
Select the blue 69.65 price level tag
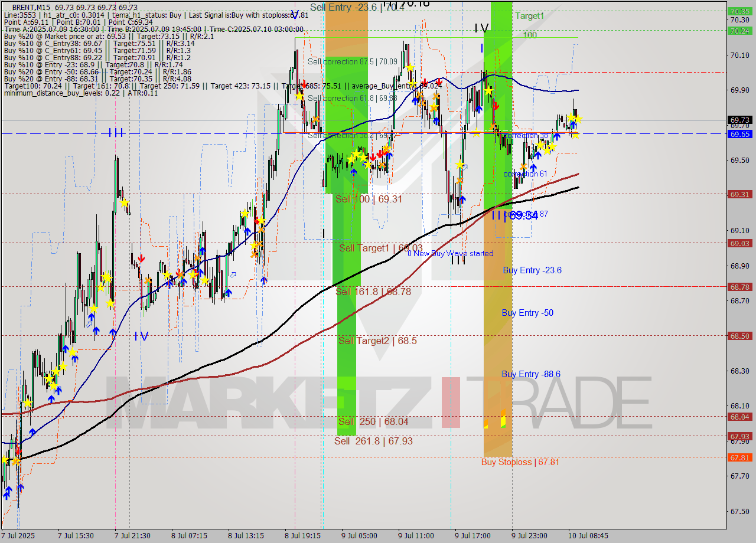point(740,134)
